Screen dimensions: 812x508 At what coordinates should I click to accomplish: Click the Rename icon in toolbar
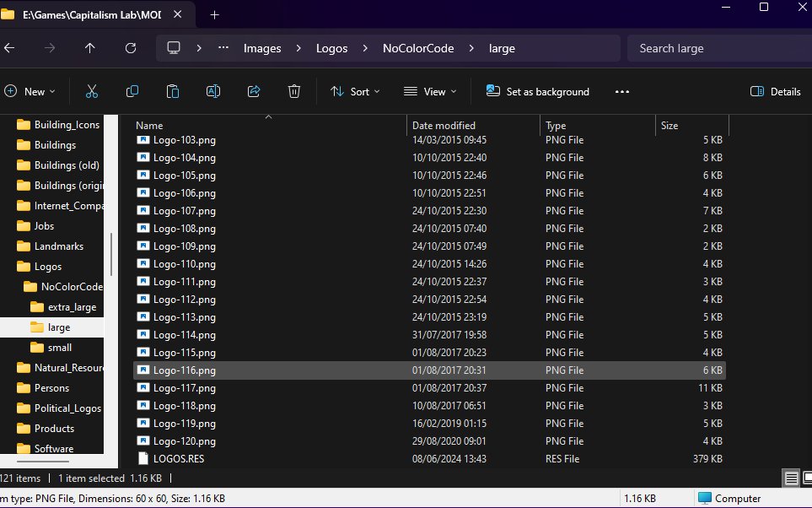click(x=212, y=92)
